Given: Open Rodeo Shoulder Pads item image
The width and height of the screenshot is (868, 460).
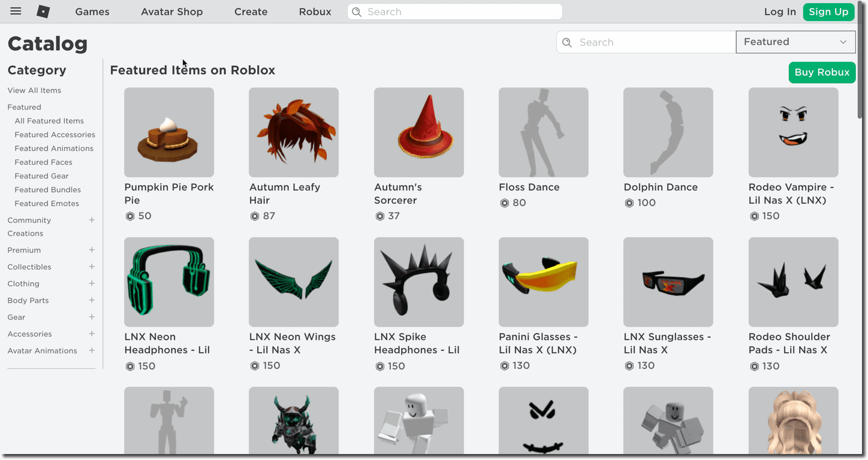Looking at the screenshot, I should point(794,282).
